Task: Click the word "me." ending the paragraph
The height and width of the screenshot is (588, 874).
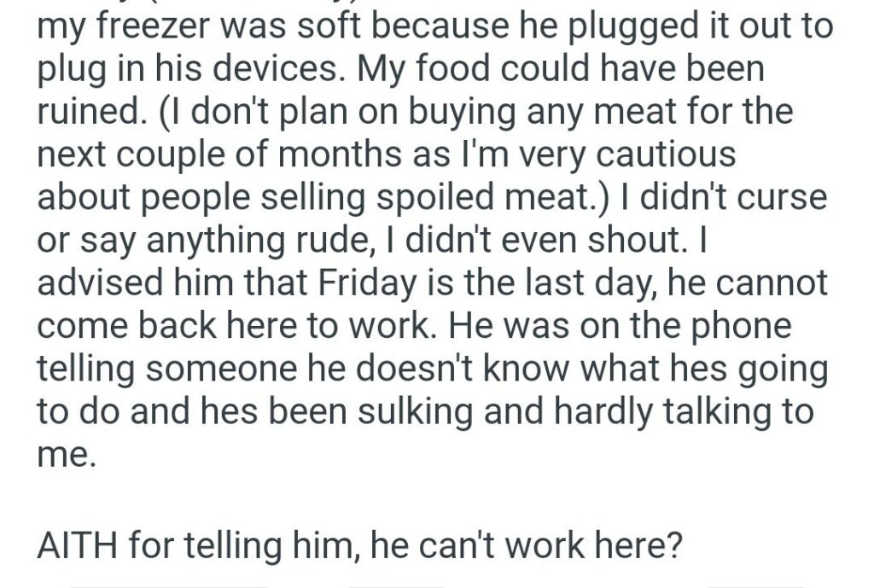Action: 62,453
